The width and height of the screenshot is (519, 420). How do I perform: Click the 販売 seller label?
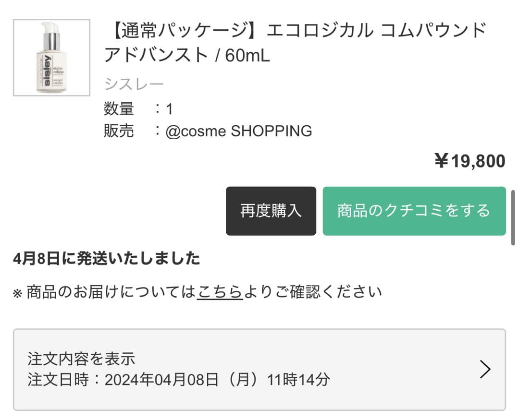118,131
